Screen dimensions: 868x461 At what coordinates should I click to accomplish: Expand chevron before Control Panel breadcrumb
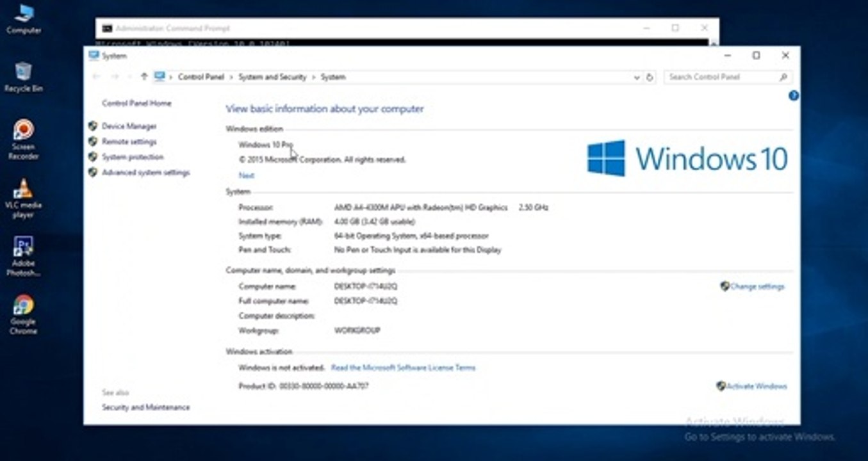pos(171,77)
